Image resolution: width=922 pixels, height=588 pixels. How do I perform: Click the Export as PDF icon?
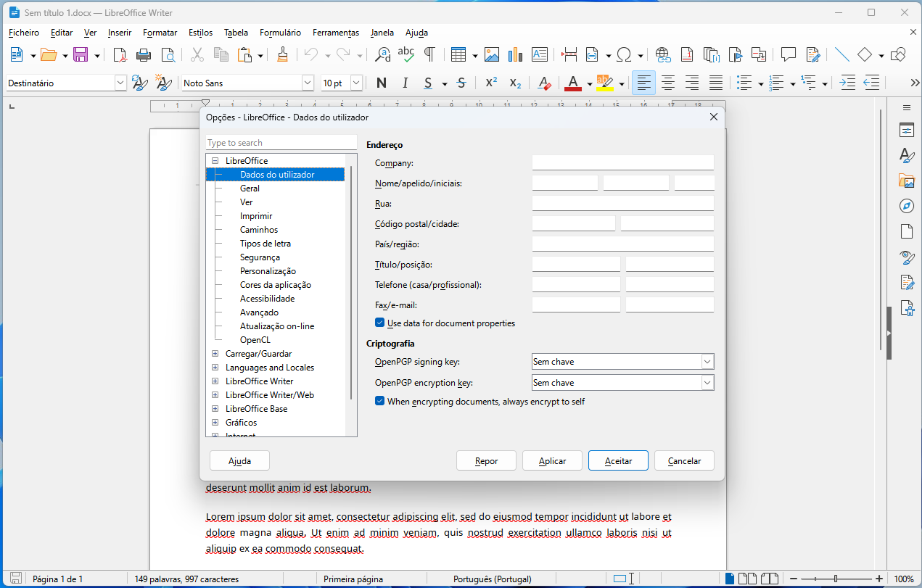point(120,54)
